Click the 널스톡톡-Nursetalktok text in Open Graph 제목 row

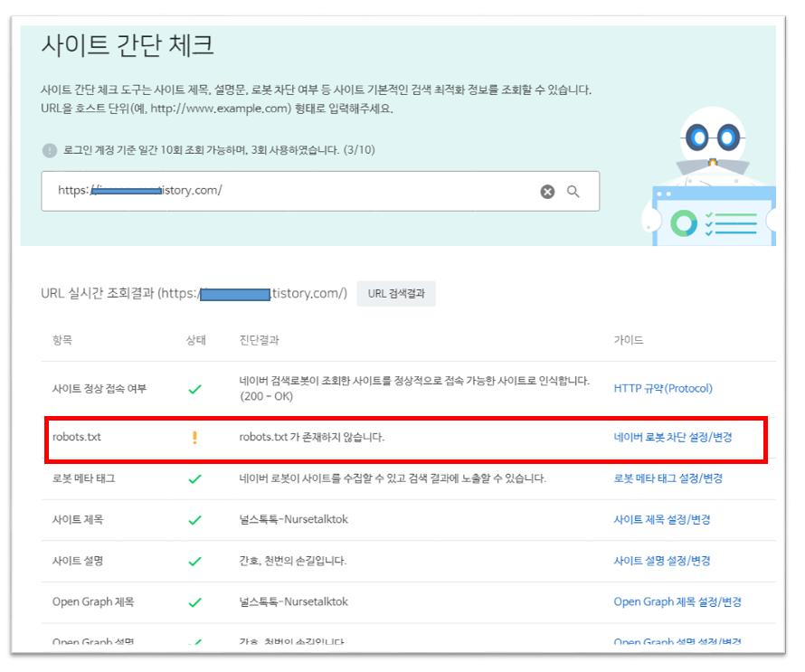294,601
